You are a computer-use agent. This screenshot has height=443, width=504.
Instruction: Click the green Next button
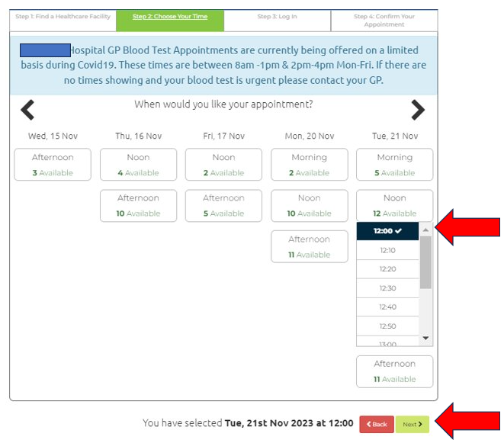coord(413,425)
